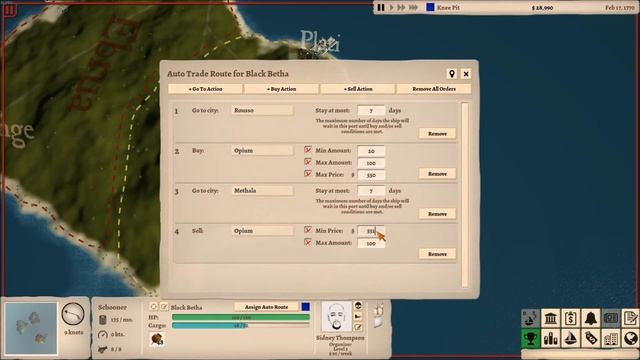The image size is (640, 360).
Task: Click the red pause menu icon top-left
Action: (x=9, y=10)
